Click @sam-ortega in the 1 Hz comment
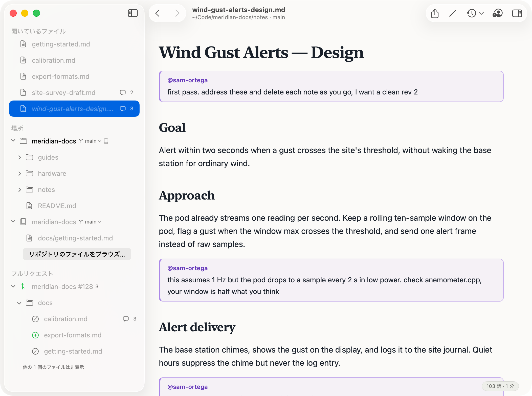532x396 pixels. point(187,268)
